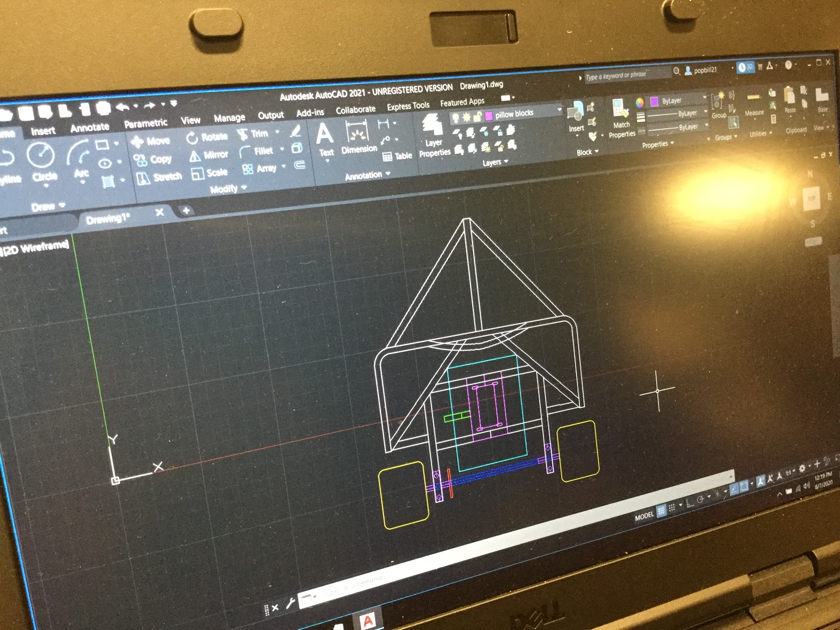
Task: Click the Match Properties tool
Action: (621, 119)
